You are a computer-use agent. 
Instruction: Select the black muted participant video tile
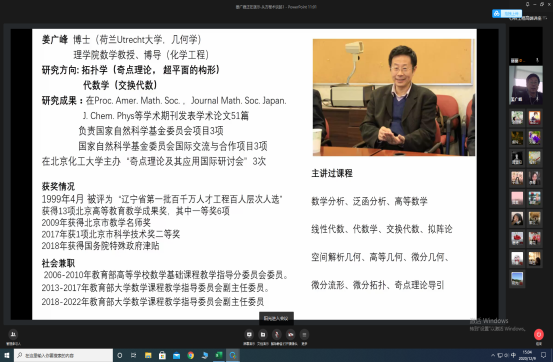tap(525, 46)
